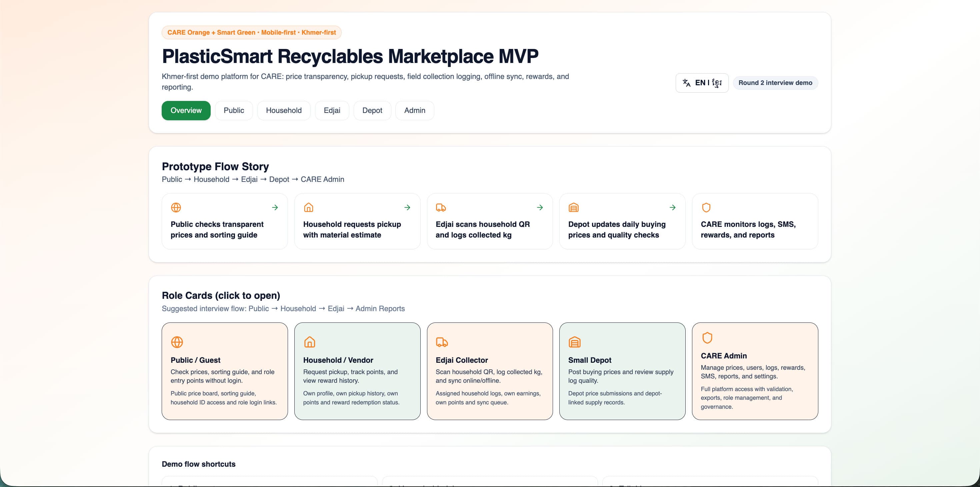Go to the Admin tab
The width and height of the screenshot is (980, 487).
(x=415, y=110)
